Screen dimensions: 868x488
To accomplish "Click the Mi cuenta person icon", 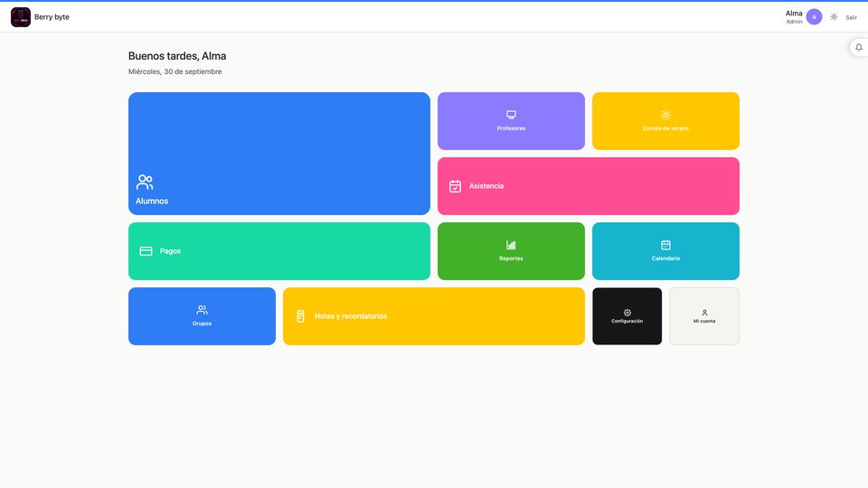I will pyautogui.click(x=704, y=313).
